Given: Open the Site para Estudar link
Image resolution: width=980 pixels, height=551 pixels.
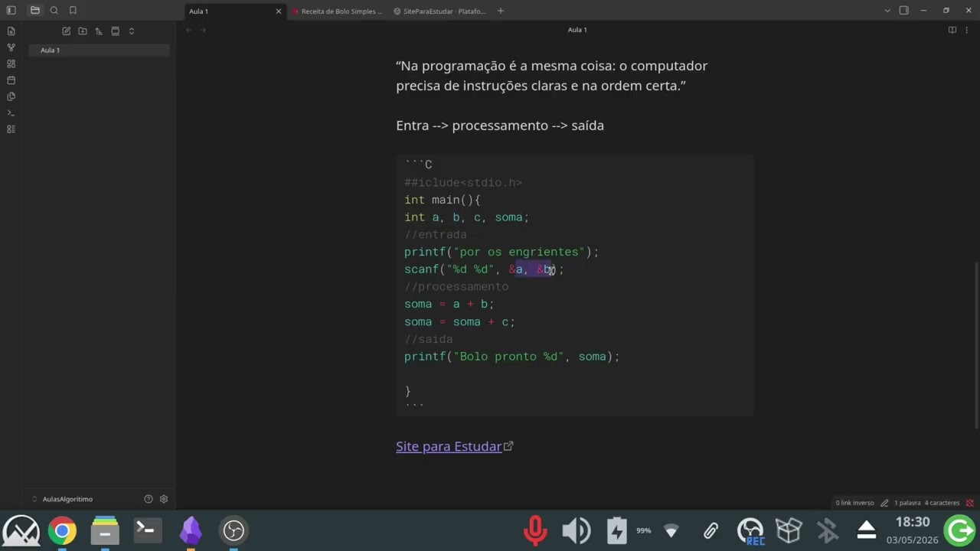Looking at the screenshot, I should coord(449,446).
